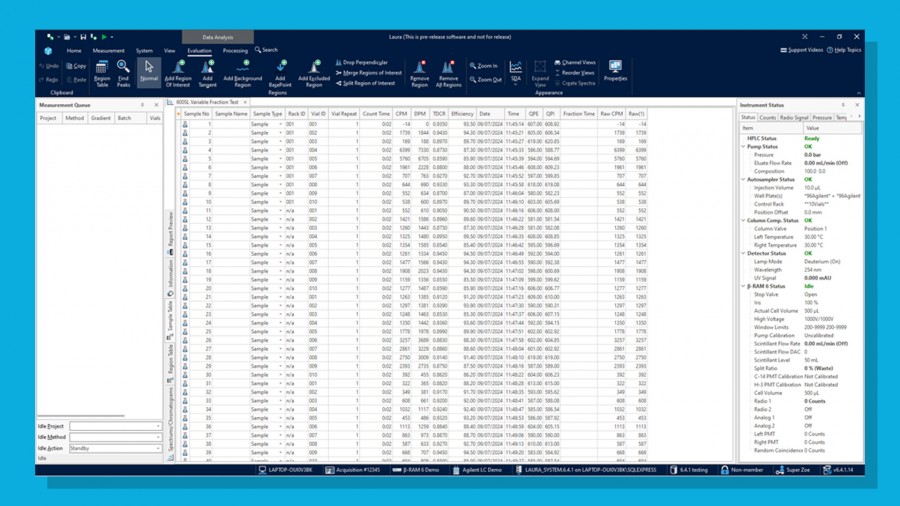
Task: Collapse the ribbon with the chevron
Action: tap(859, 93)
